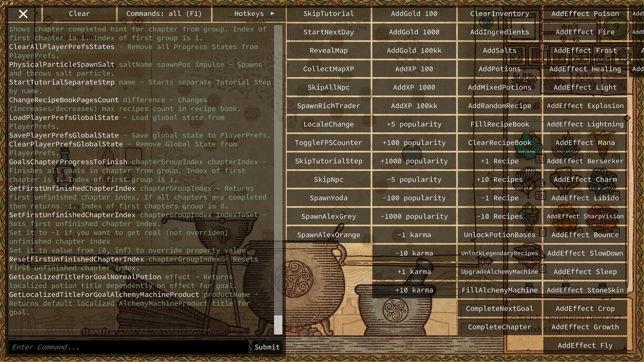Click CompleteNextGoal
The height and width of the screenshot is (362, 644).
coord(499,308)
